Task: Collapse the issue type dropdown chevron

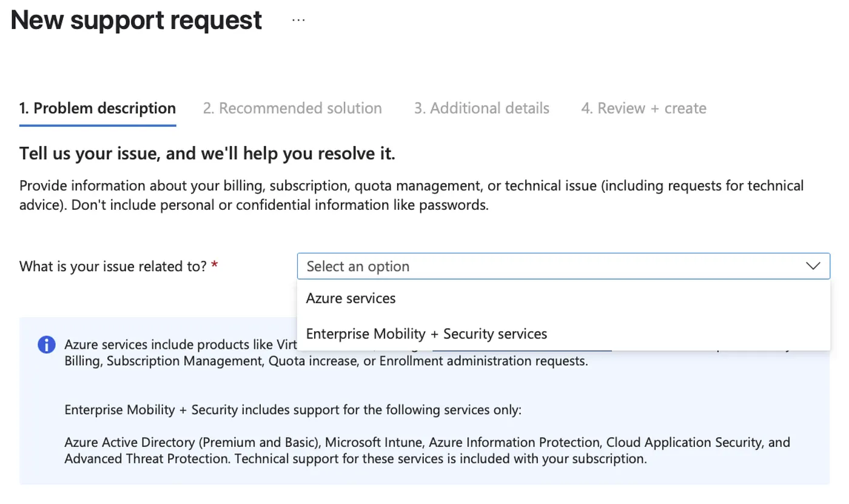Action: [x=813, y=266]
